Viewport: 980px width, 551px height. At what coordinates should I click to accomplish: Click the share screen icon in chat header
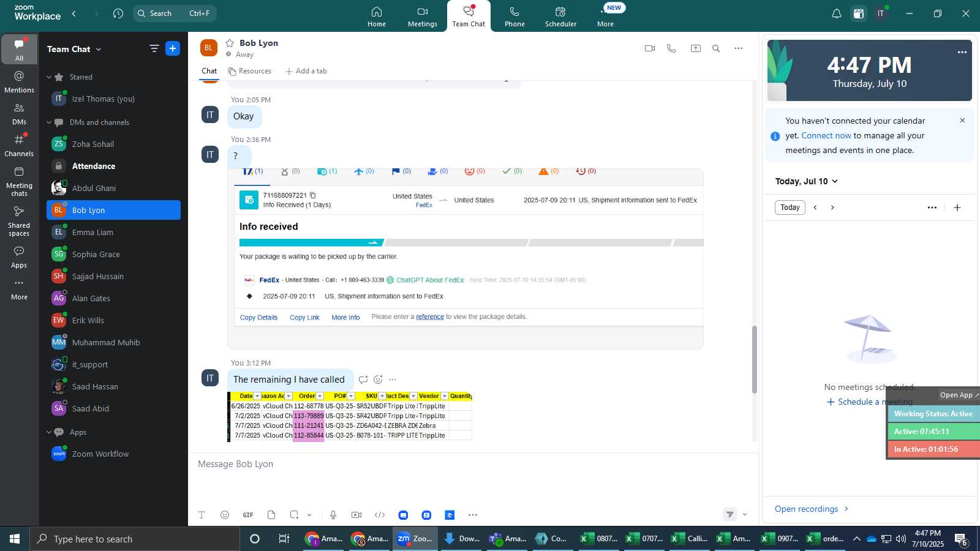tap(696, 48)
